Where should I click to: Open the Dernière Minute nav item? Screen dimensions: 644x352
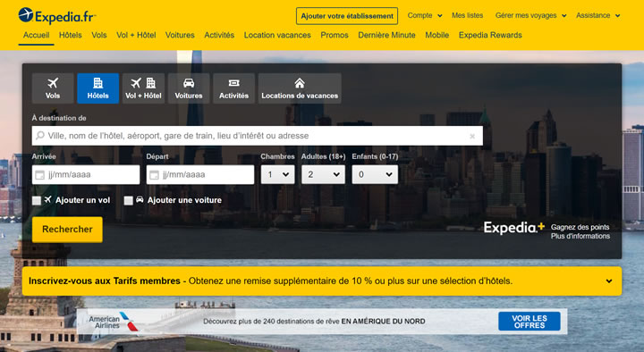coord(386,35)
